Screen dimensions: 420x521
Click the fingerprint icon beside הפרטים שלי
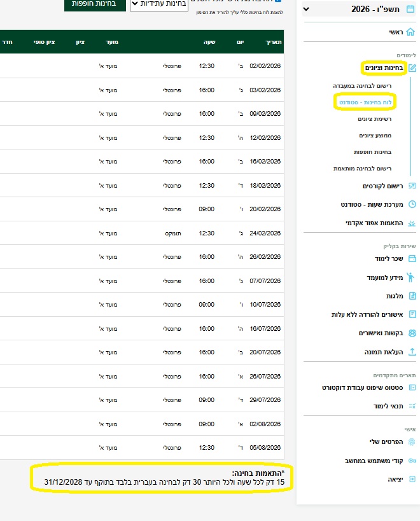click(412, 441)
